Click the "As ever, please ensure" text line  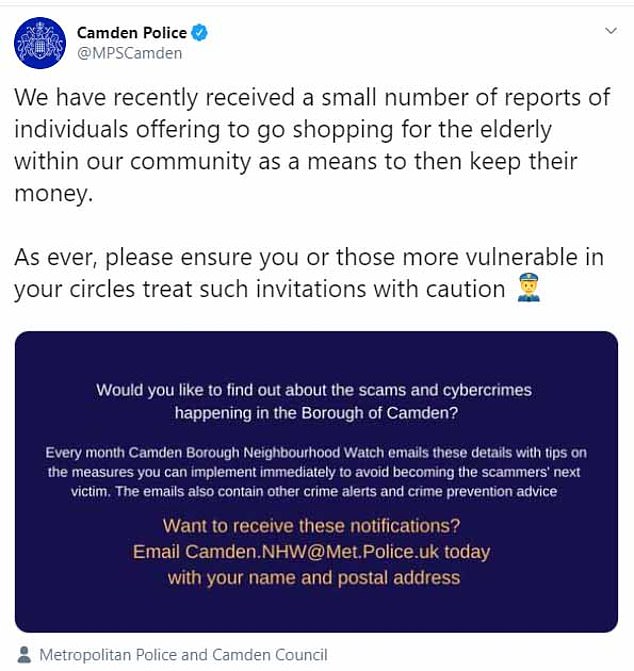pos(309,257)
